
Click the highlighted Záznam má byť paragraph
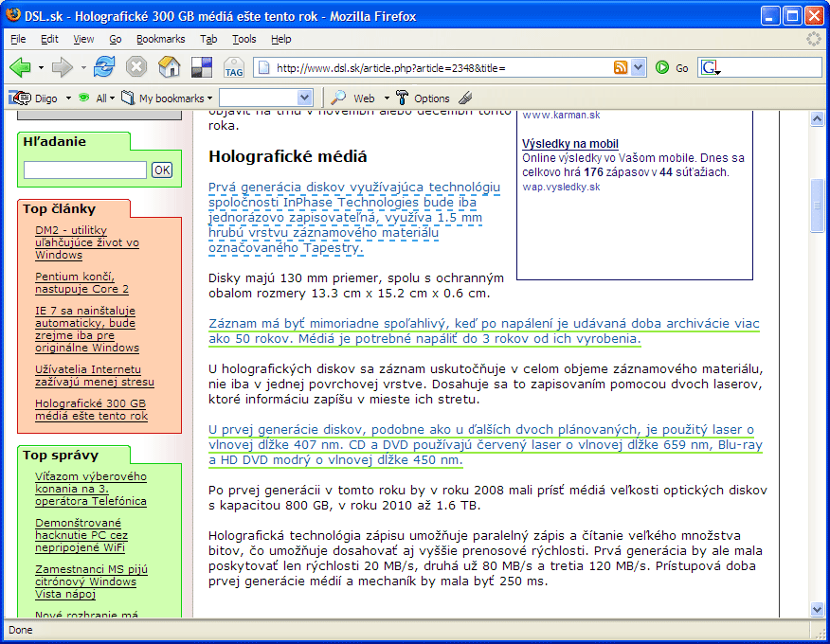484,331
